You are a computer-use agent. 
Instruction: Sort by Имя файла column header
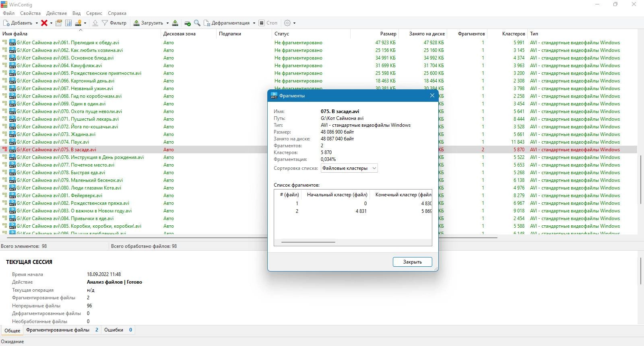click(80, 34)
